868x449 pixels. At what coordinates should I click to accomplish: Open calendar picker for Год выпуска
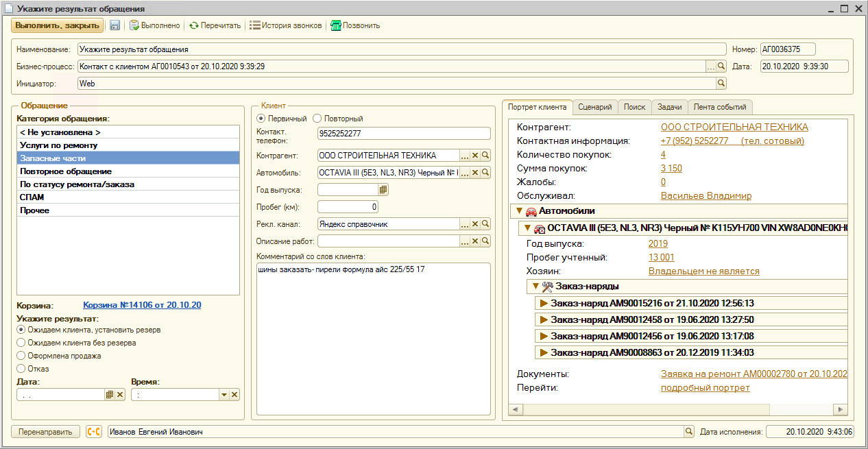[x=383, y=190]
